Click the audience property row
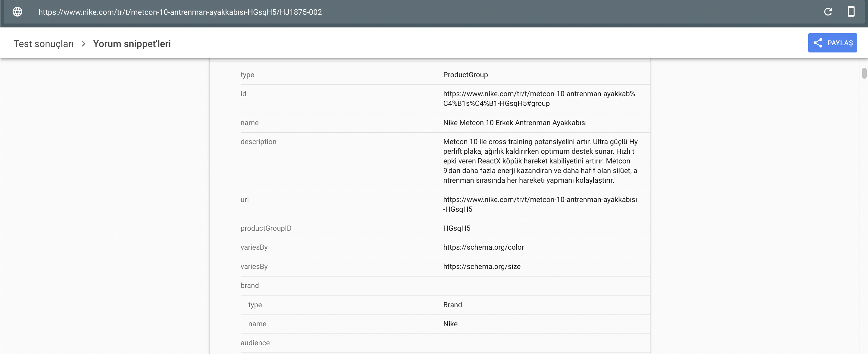The width and height of the screenshot is (868, 354). [x=255, y=343]
